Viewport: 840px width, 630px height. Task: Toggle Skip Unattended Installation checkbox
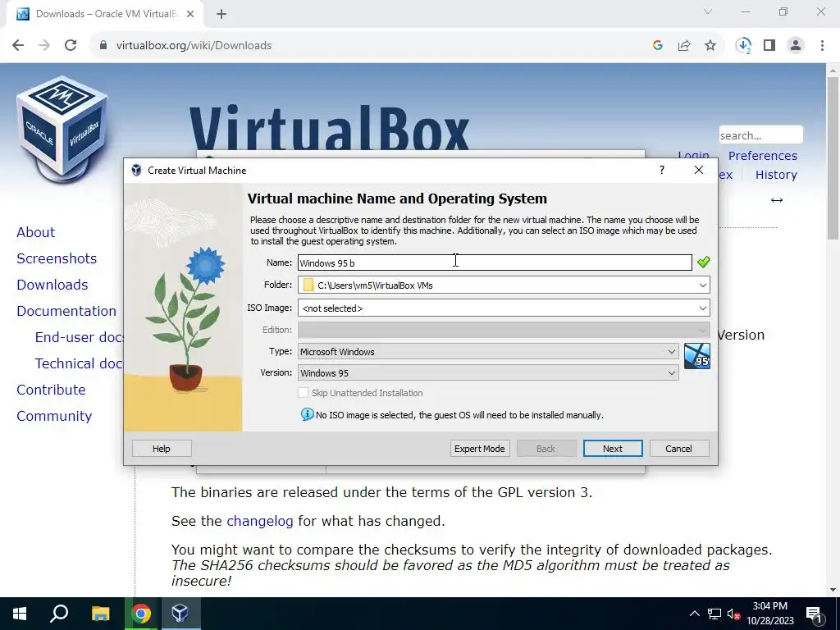[304, 393]
